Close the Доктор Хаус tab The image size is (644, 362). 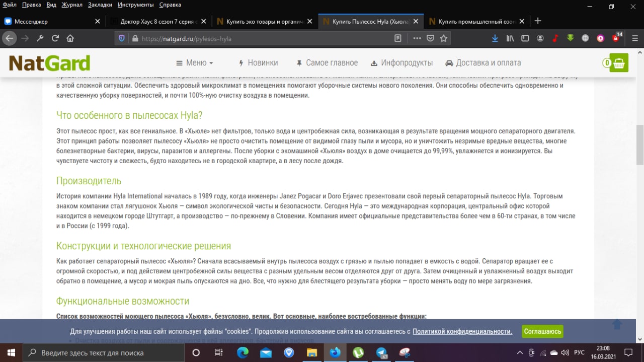pos(203,22)
